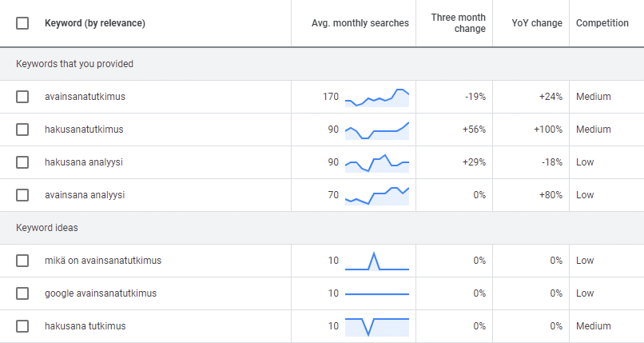Viewport: 644px width, 343px height.
Task: Click the 170 monthly searches value
Action: 331,97
